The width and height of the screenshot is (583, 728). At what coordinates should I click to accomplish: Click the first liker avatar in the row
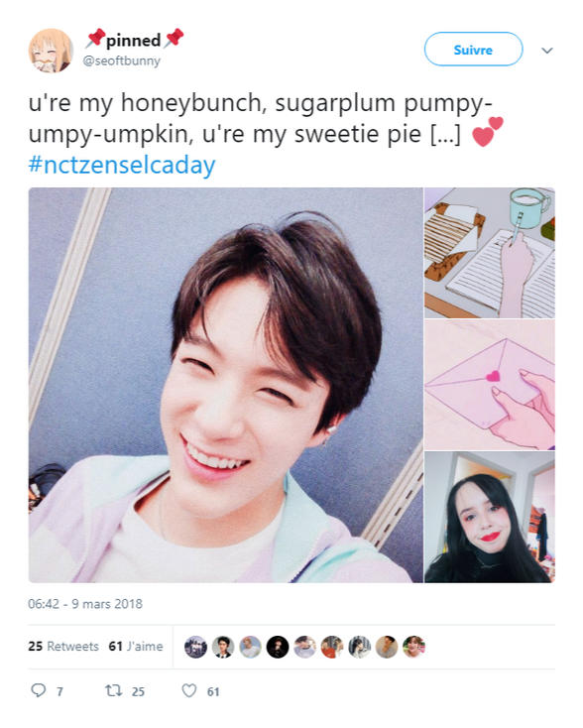(x=196, y=647)
